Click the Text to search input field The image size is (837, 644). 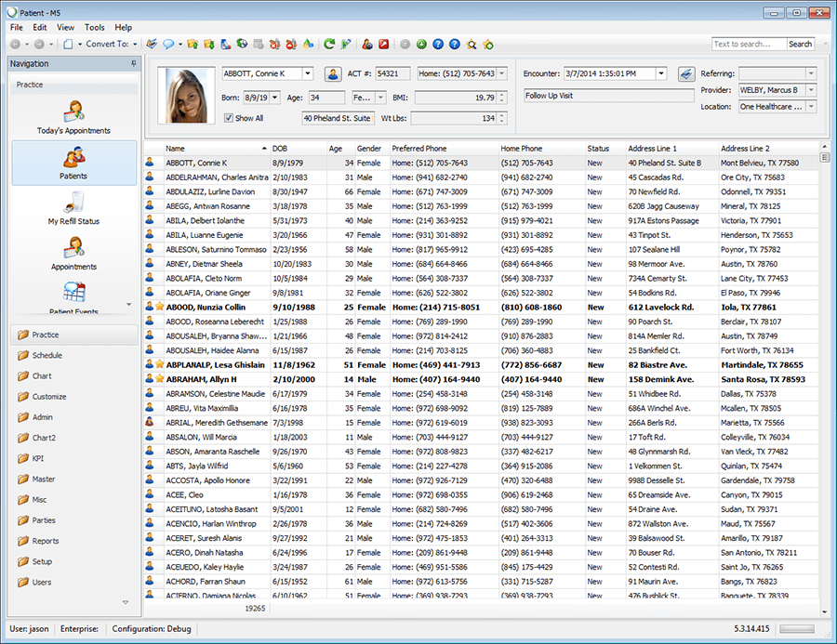point(748,44)
